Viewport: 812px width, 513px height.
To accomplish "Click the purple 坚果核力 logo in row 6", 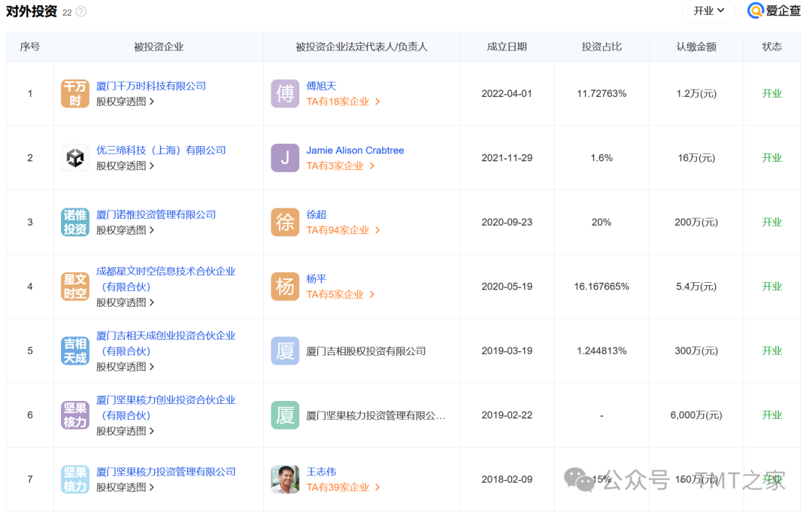I will [75, 415].
